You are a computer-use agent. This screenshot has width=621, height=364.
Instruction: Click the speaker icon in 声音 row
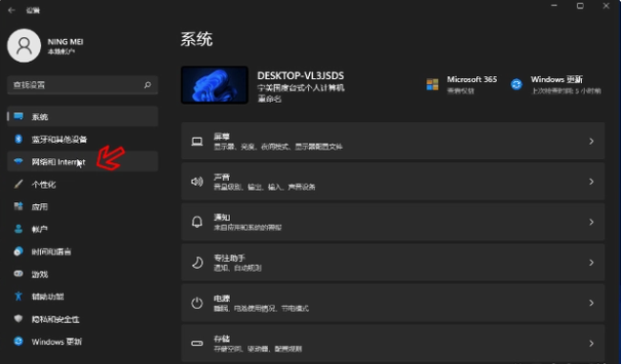[x=197, y=182]
